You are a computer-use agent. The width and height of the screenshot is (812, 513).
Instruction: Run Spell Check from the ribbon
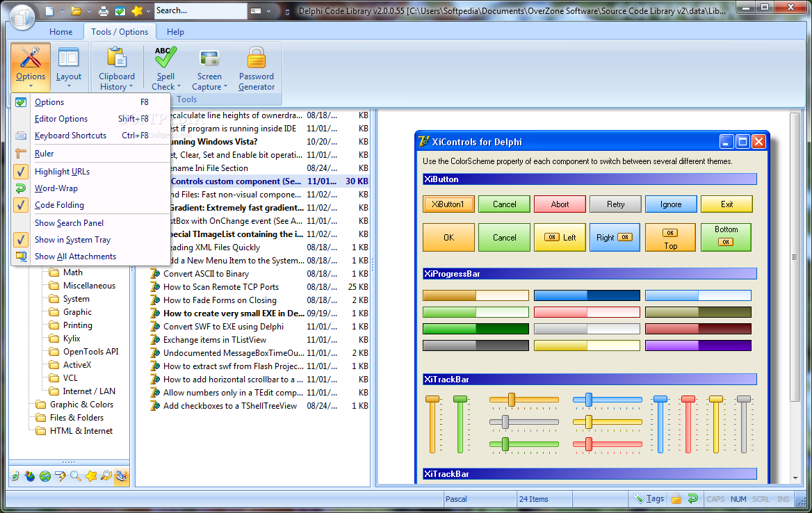click(x=165, y=70)
